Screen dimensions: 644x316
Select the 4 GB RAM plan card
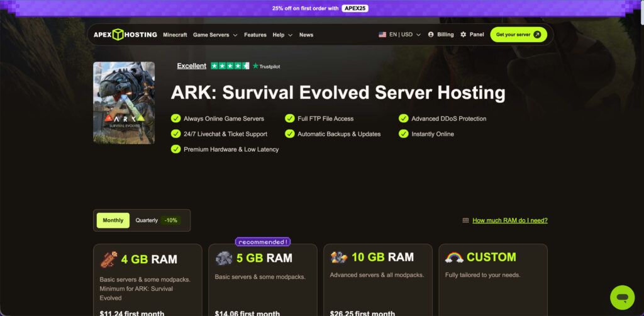pos(148,280)
